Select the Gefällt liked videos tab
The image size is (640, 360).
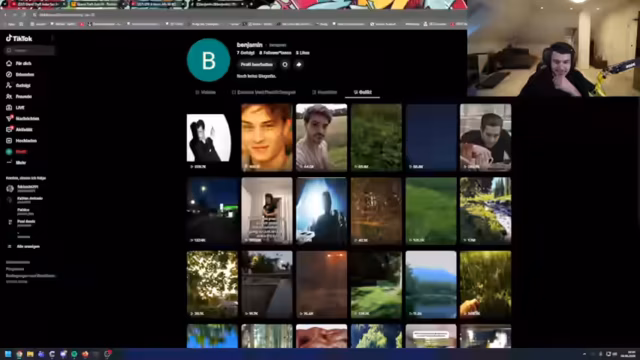(362, 92)
